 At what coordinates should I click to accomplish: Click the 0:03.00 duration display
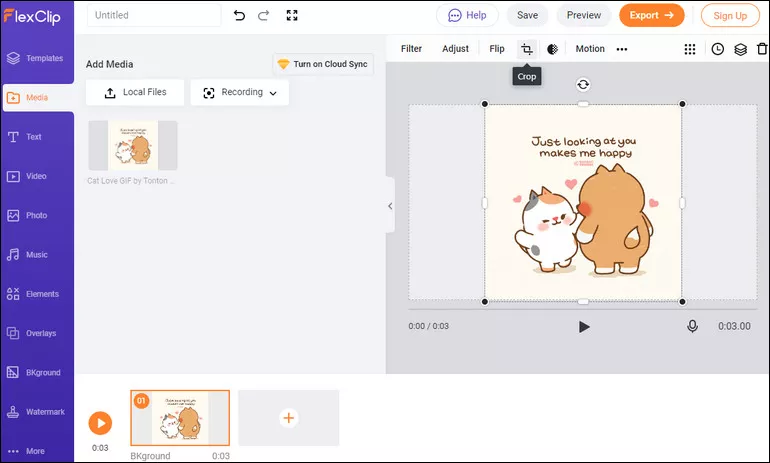pyautogui.click(x=734, y=326)
